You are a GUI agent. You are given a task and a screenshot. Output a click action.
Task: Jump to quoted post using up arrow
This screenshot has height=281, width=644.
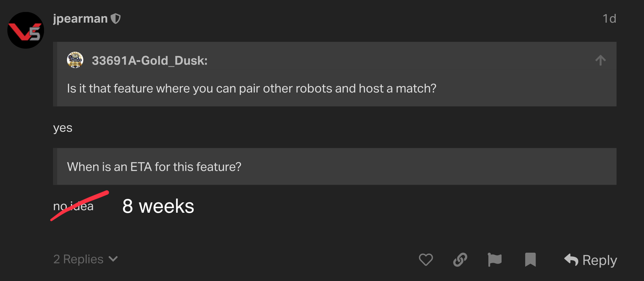600,60
